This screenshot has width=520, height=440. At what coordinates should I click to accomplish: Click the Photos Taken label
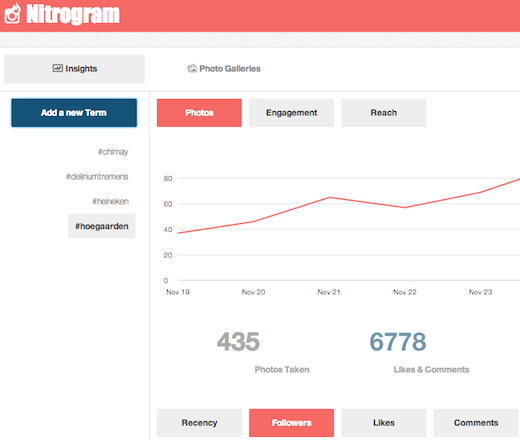(x=282, y=369)
